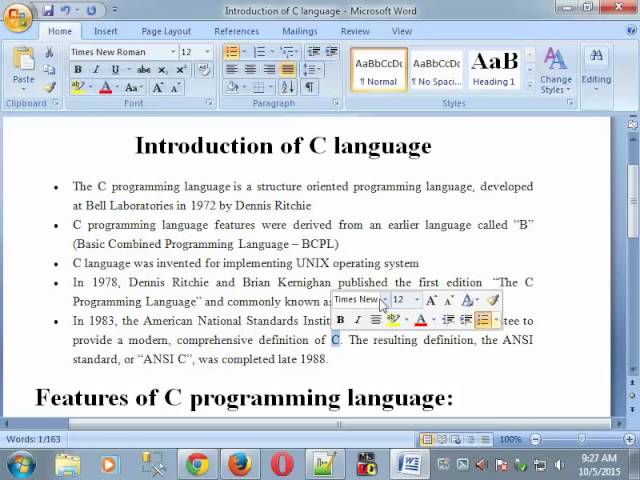Toggle bullets on the mini toolbar
This screenshot has width=640, height=480.
pyautogui.click(x=483, y=320)
